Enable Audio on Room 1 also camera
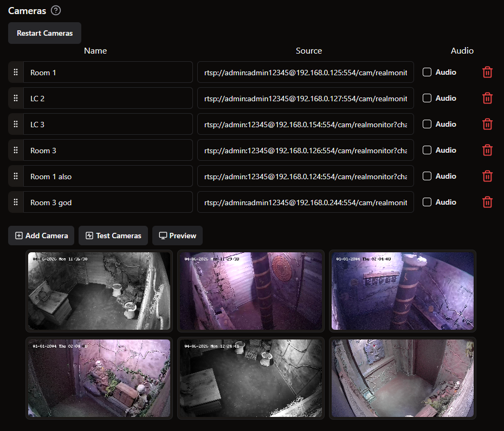The width and height of the screenshot is (504, 431). click(x=427, y=176)
